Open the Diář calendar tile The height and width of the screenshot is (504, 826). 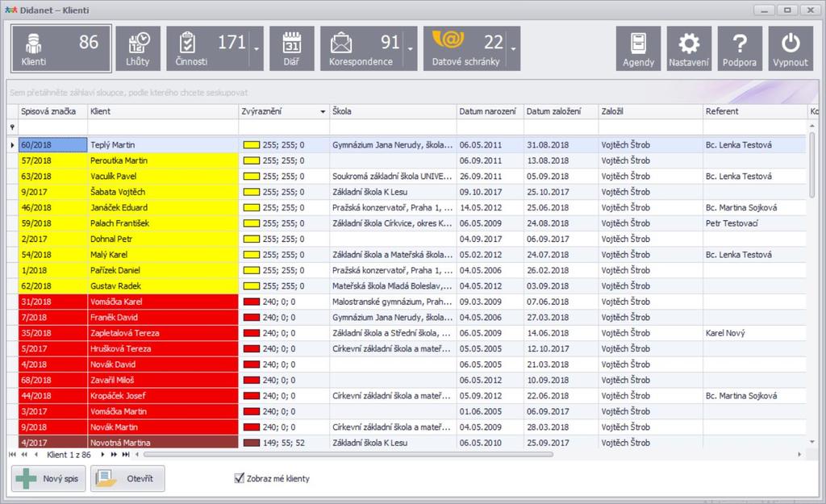tap(292, 48)
